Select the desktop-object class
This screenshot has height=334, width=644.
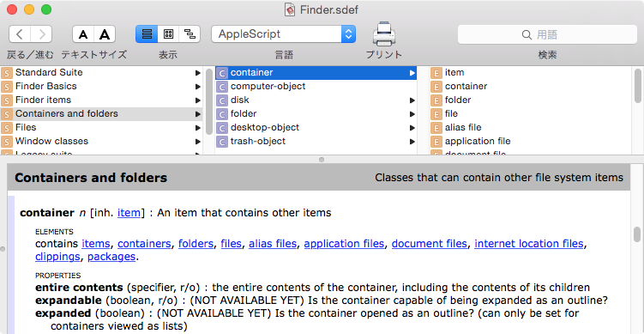316,128
